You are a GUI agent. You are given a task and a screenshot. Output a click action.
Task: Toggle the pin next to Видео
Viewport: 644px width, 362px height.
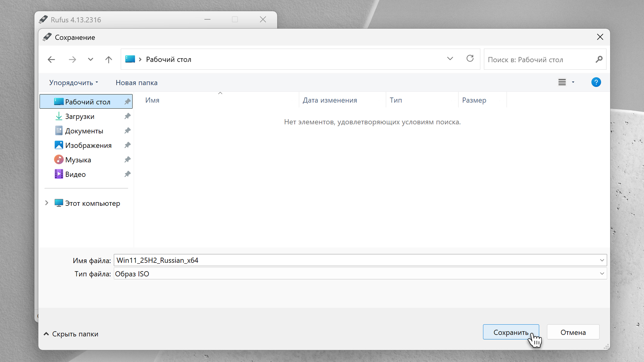click(x=127, y=174)
